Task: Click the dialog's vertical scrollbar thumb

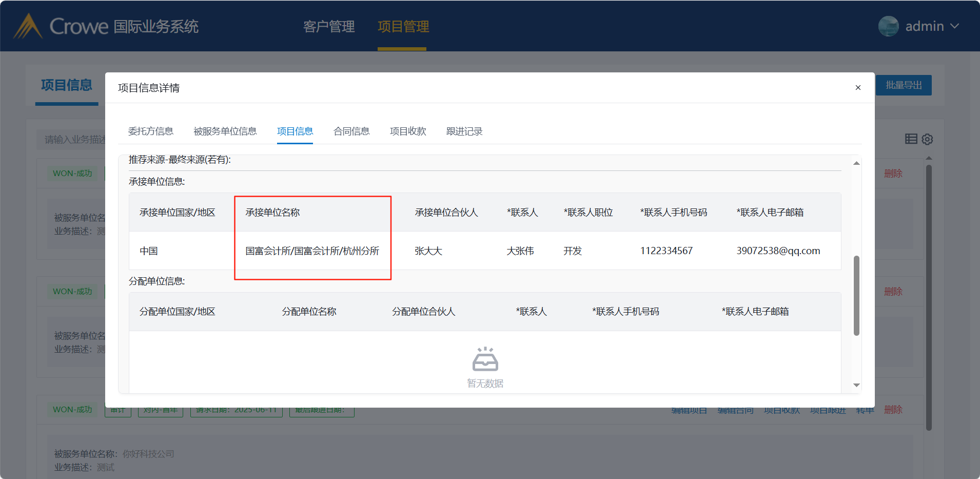Action: click(x=856, y=295)
